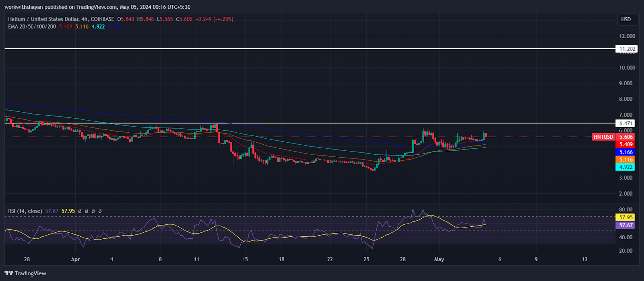
Task: Click the EMA 20/50/100/200 indicator label
Action: click(32, 27)
